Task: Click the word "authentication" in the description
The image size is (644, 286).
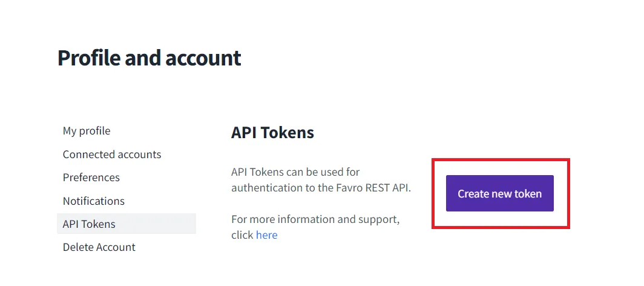Action: click(265, 188)
